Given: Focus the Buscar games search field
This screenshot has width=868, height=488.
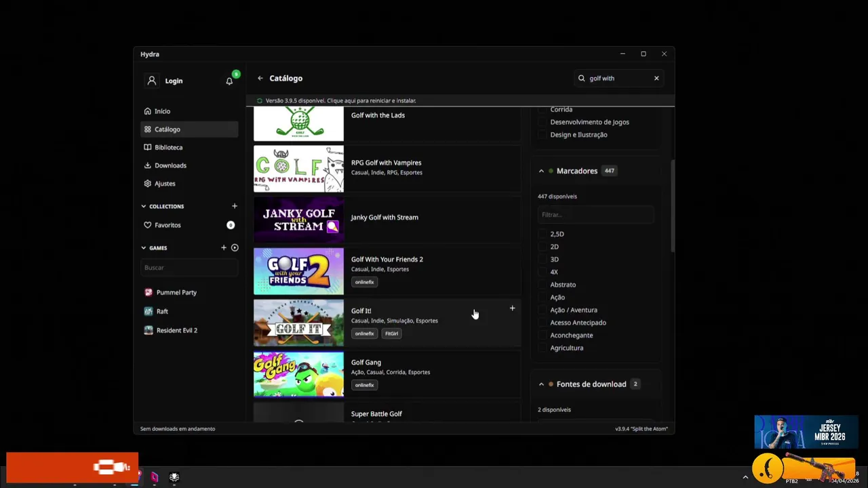Looking at the screenshot, I should [x=189, y=268].
